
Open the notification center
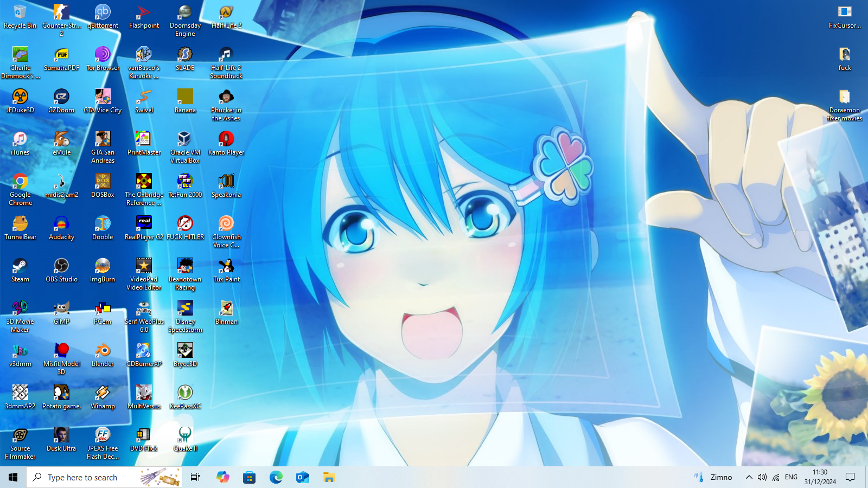click(x=850, y=477)
